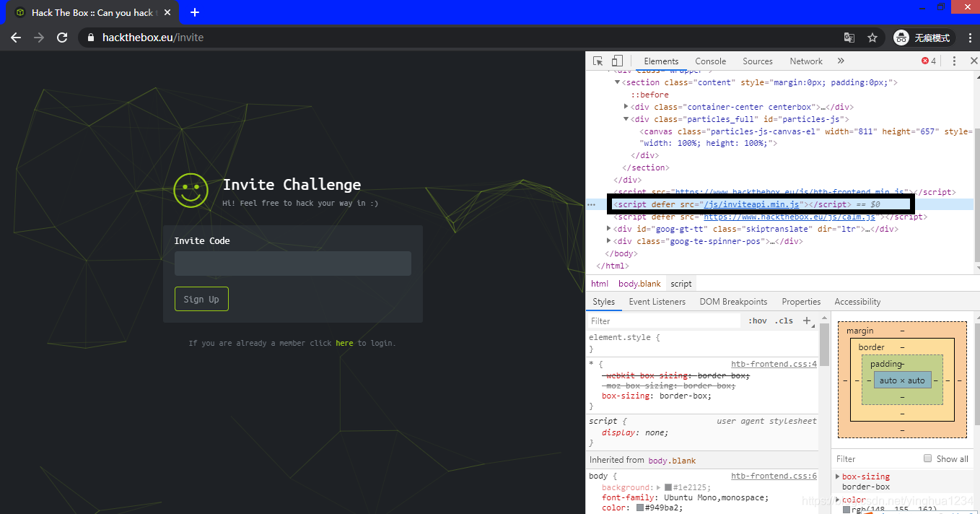This screenshot has height=514, width=980.
Task: Open the Properties pane tab
Action: (x=801, y=302)
